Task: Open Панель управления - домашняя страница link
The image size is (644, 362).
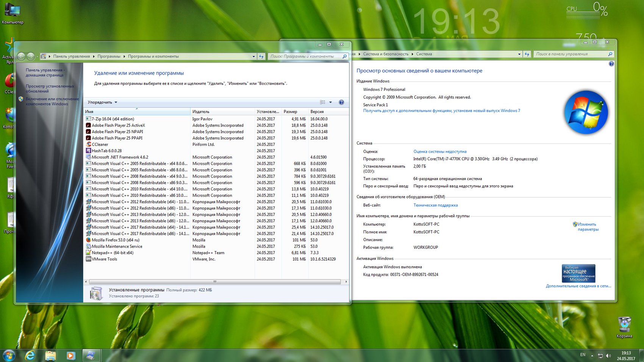Action: pos(45,73)
